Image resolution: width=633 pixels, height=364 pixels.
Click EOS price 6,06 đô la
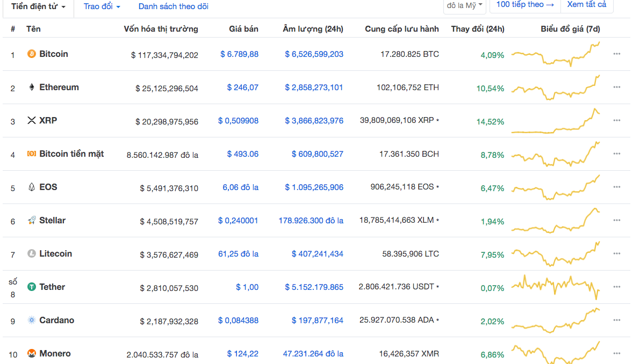coord(241,187)
